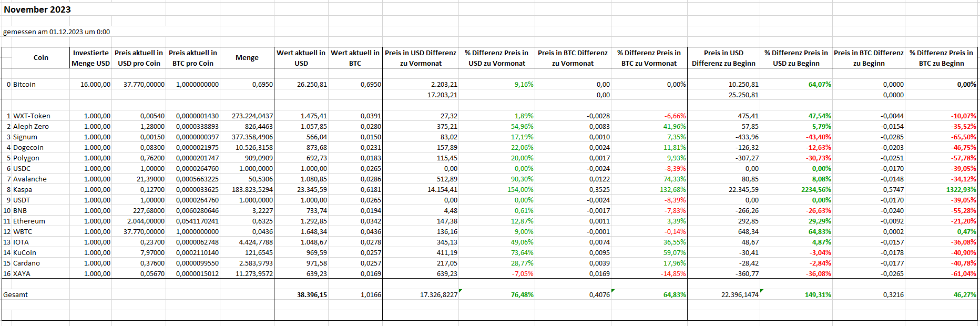Select "% Differenz Preis in BTC zu Beginn" header

pyautogui.click(x=941, y=58)
